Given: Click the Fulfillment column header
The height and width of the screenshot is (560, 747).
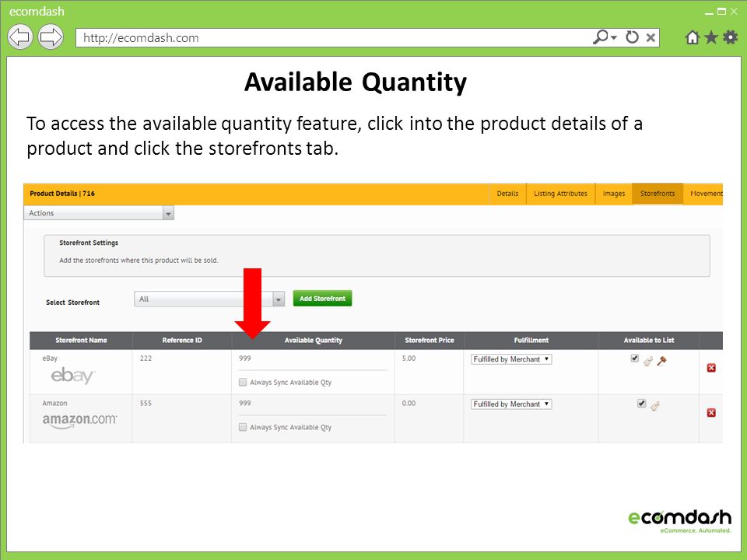Looking at the screenshot, I should 531,341.
